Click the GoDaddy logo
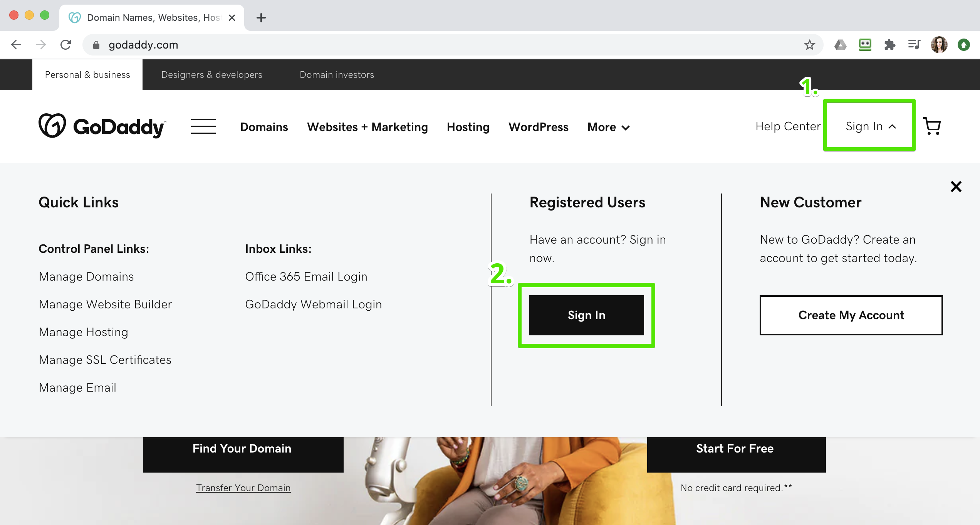Image resolution: width=980 pixels, height=525 pixels. tap(102, 126)
